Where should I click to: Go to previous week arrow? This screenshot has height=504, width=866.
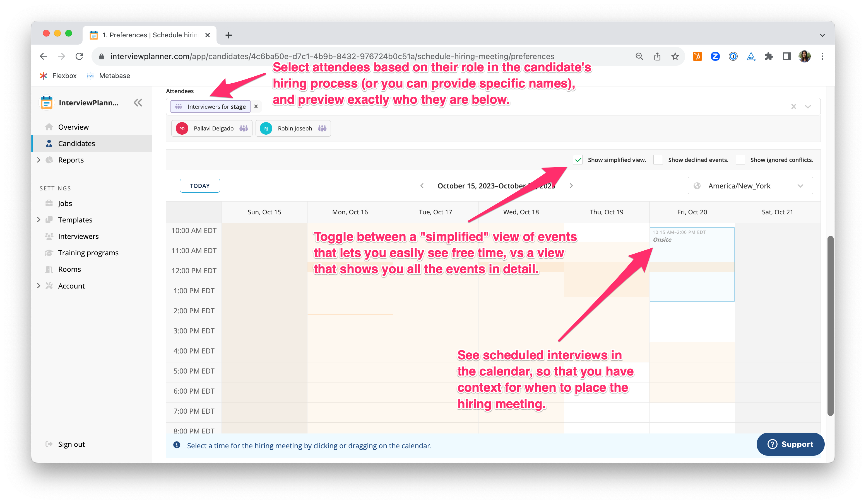coord(422,186)
